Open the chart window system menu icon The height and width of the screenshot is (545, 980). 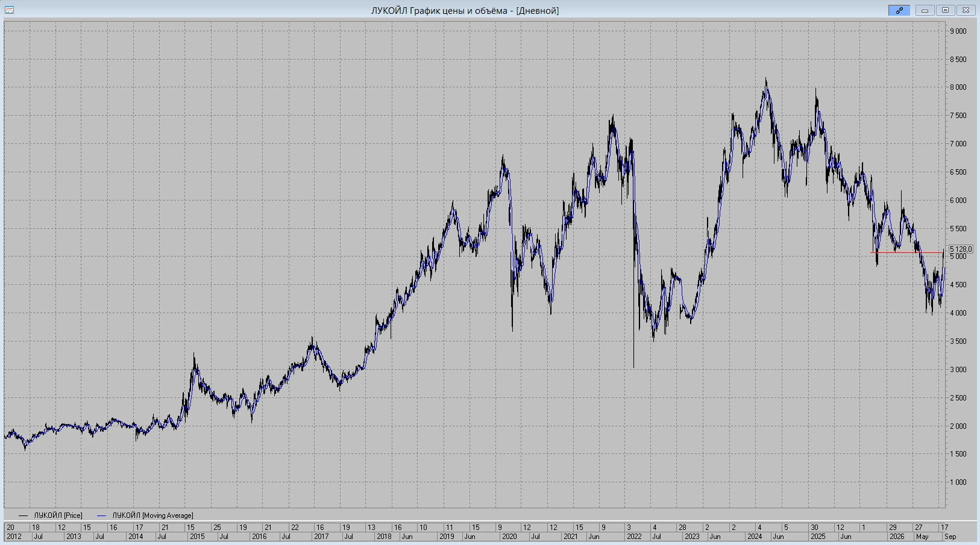point(9,10)
